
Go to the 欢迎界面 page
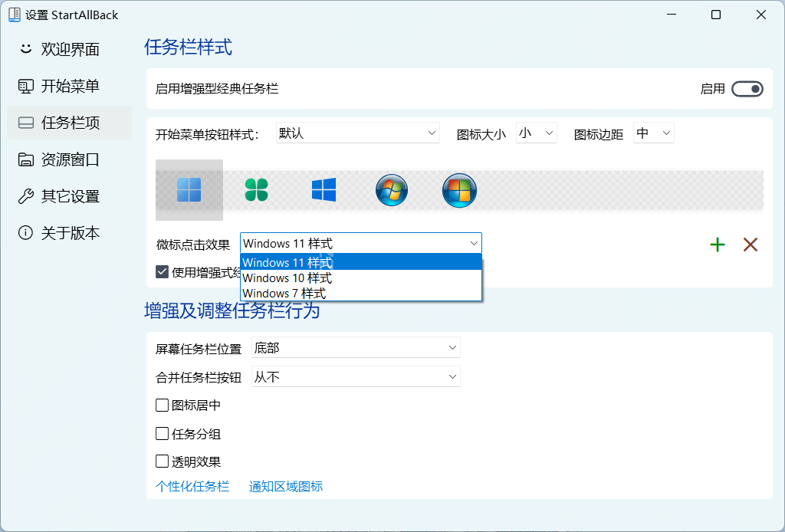70,49
